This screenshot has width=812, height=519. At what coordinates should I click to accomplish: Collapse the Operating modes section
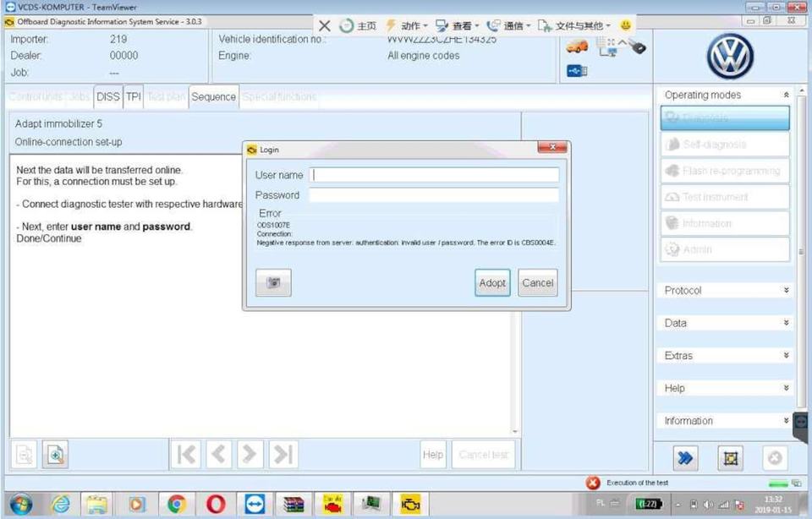786,95
